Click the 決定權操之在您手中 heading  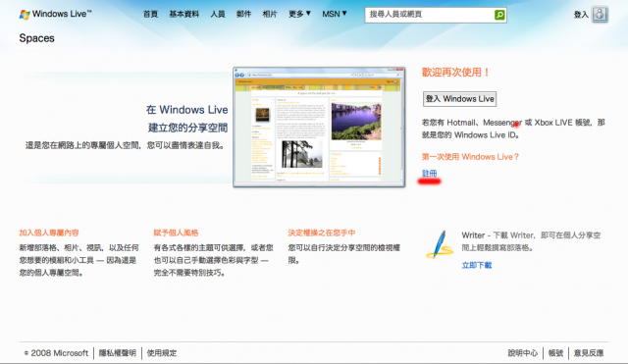click(322, 233)
